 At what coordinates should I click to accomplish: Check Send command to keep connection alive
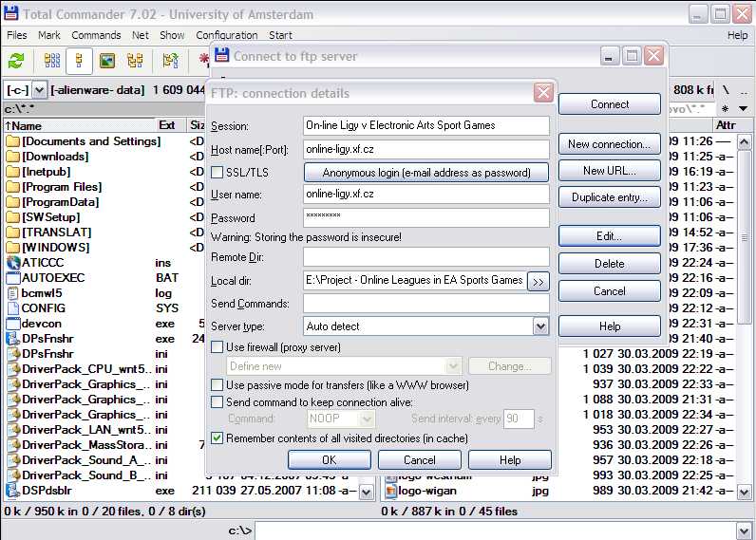click(x=217, y=401)
